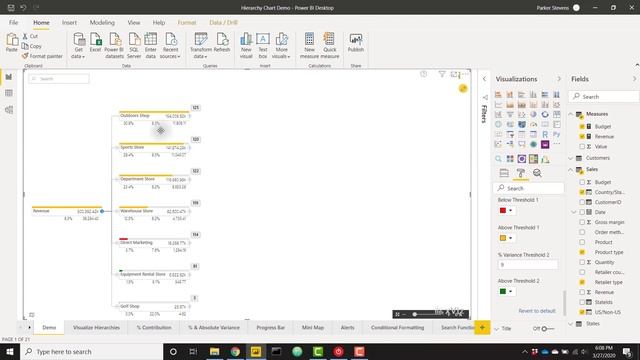Switch to Report view in left sidebar

click(9, 77)
